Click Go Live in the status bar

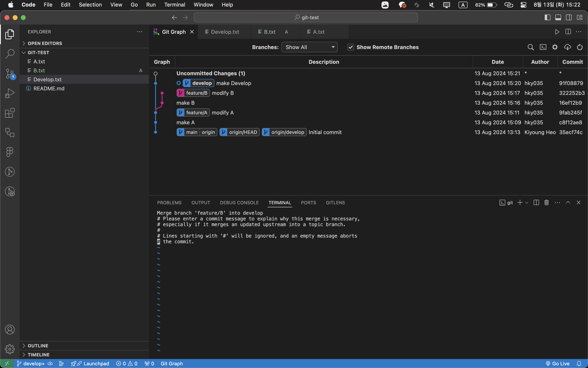[x=558, y=364]
